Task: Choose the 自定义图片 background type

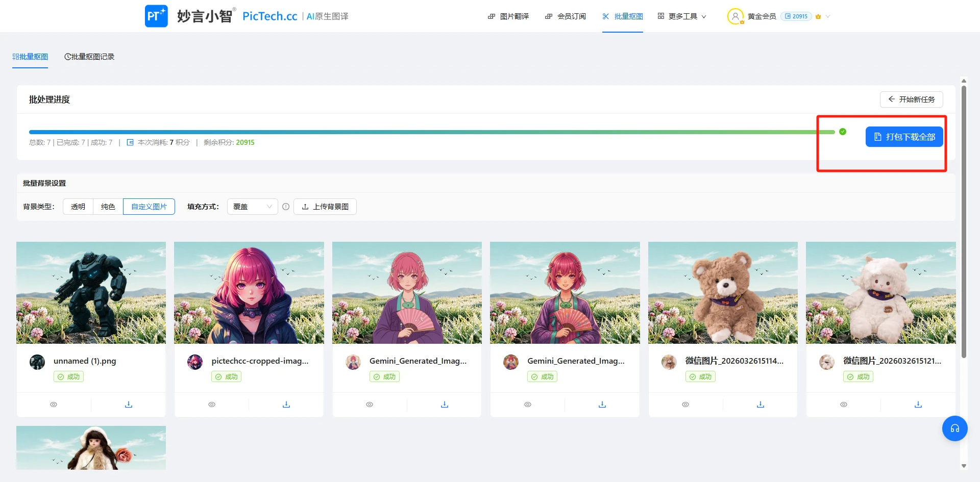Action: tap(149, 207)
